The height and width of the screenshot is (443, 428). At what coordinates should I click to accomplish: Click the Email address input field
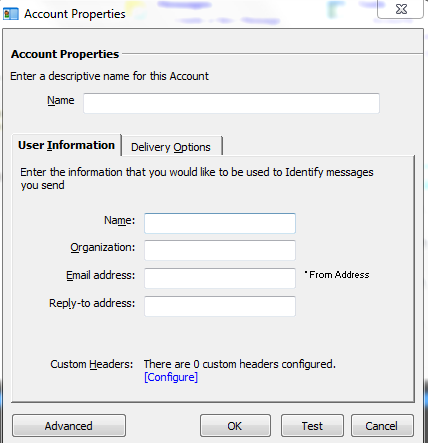(220, 278)
